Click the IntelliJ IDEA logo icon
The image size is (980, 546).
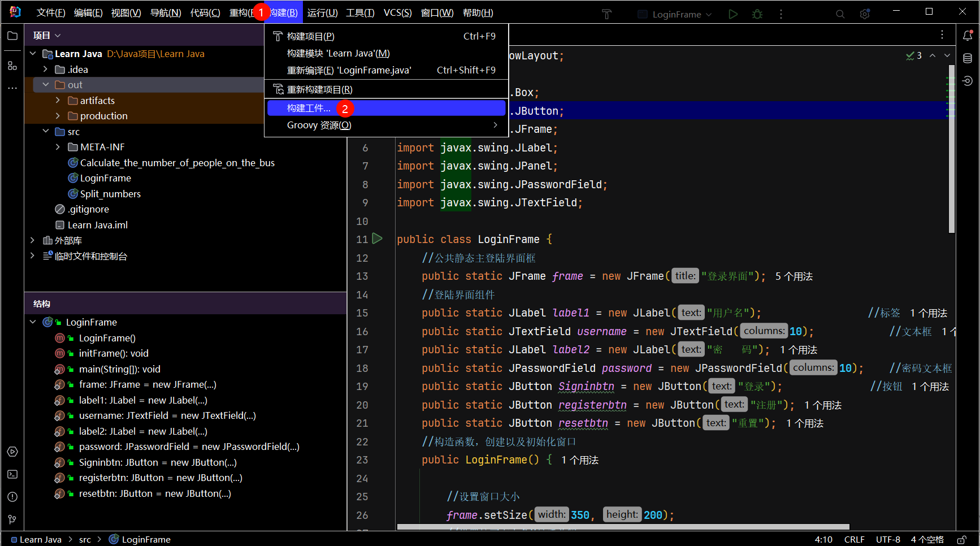pyautogui.click(x=15, y=12)
